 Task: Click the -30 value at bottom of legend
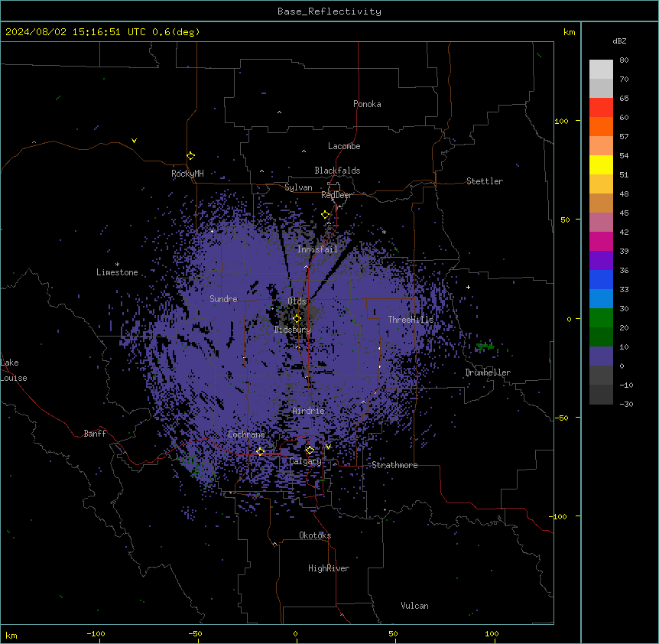click(x=626, y=404)
